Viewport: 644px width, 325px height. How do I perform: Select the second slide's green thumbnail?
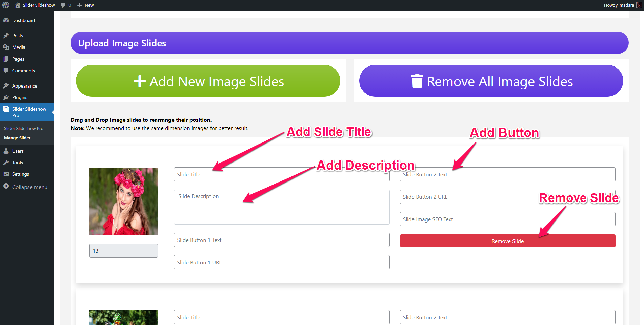click(124, 318)
